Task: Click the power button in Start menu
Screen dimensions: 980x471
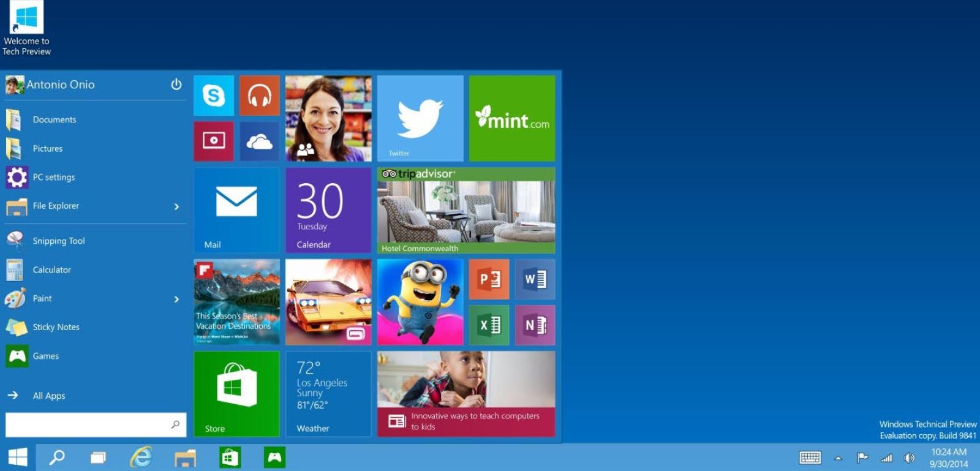Action: click(x=176, y=85)
